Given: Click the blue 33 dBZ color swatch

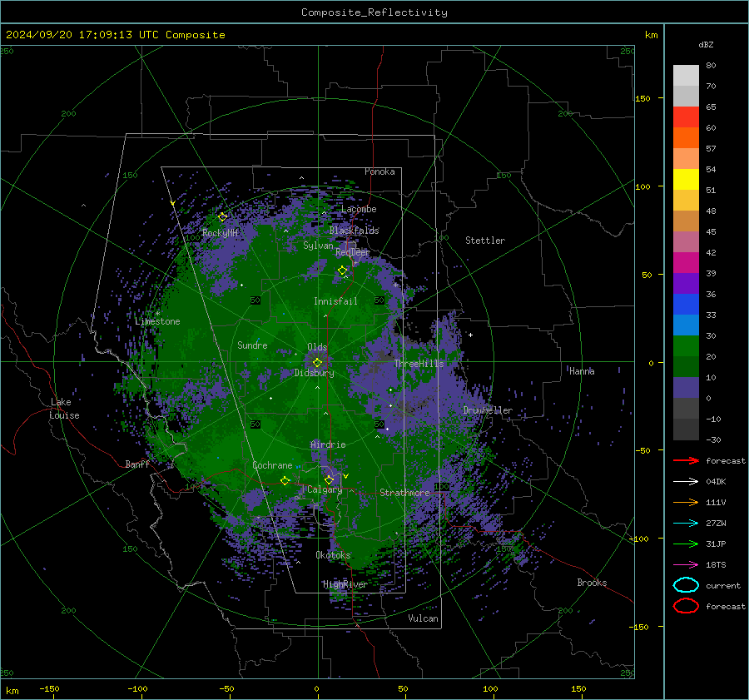Looking at the screenshot, I should click(686, 304).
